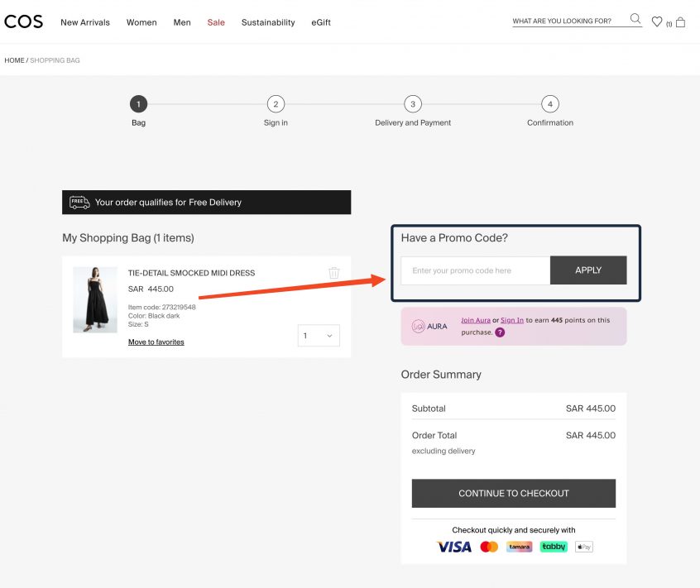Open the Sustainability menu item
The width and height of the screenshot is (700, 588).
point(268,22)
